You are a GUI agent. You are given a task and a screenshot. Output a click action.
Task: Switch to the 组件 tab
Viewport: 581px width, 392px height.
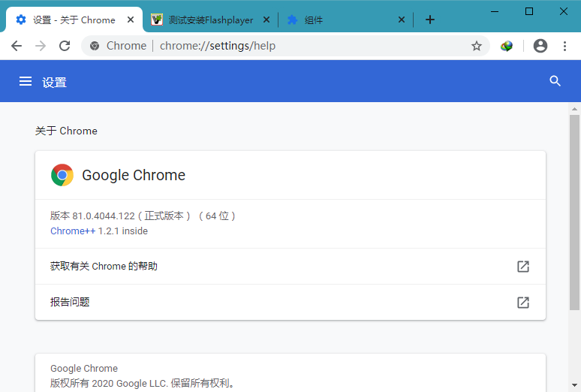346,20
